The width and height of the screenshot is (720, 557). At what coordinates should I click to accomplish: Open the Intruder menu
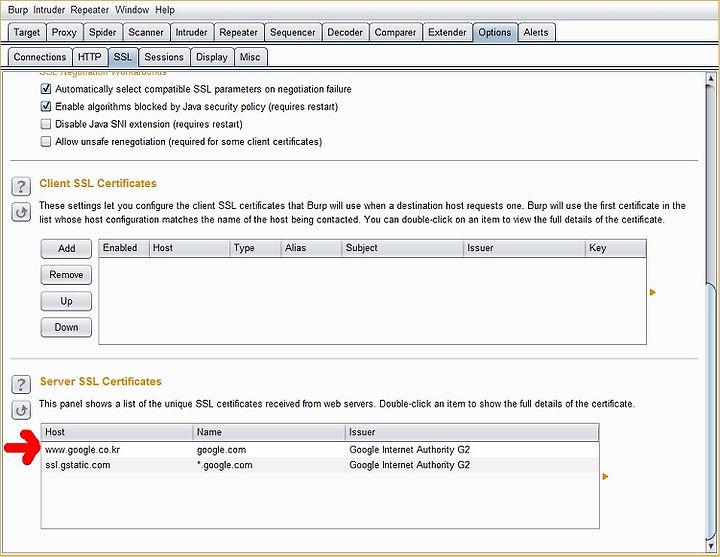coord(49,10)
